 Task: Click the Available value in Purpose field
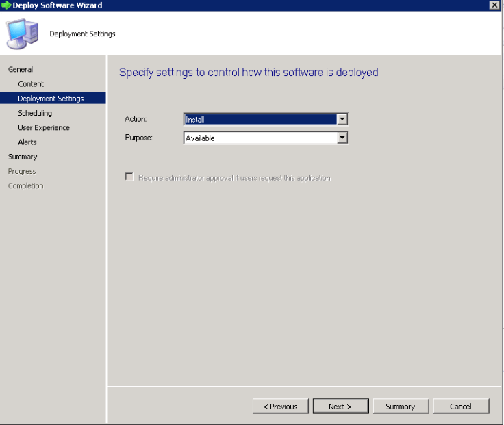point(260,138)
